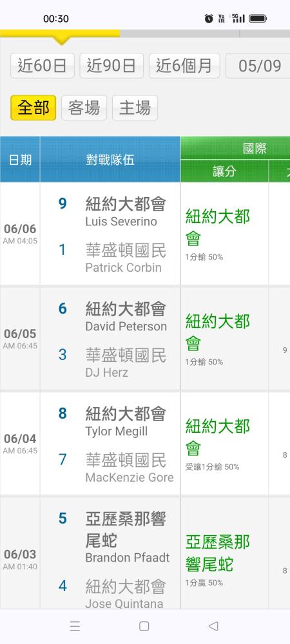
Task: Tap the 讓分 sub-header
Action: [225, 171]
